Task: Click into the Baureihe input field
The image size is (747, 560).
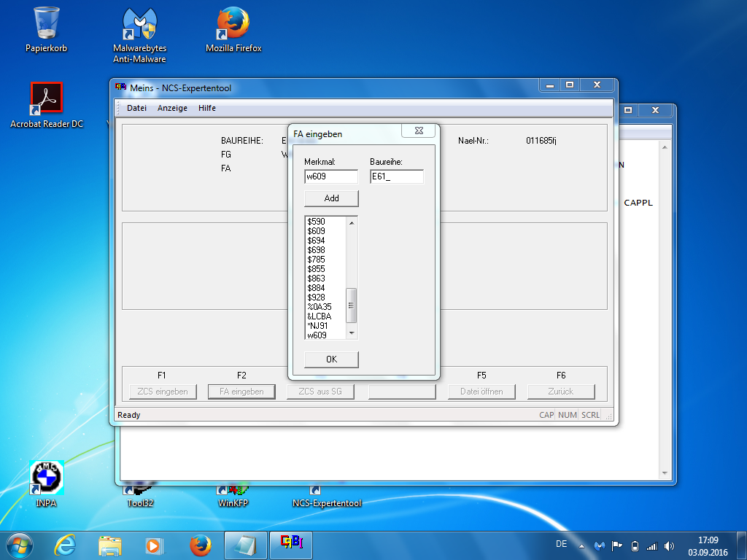Action: pyautogui.click(x=397, y=176)
